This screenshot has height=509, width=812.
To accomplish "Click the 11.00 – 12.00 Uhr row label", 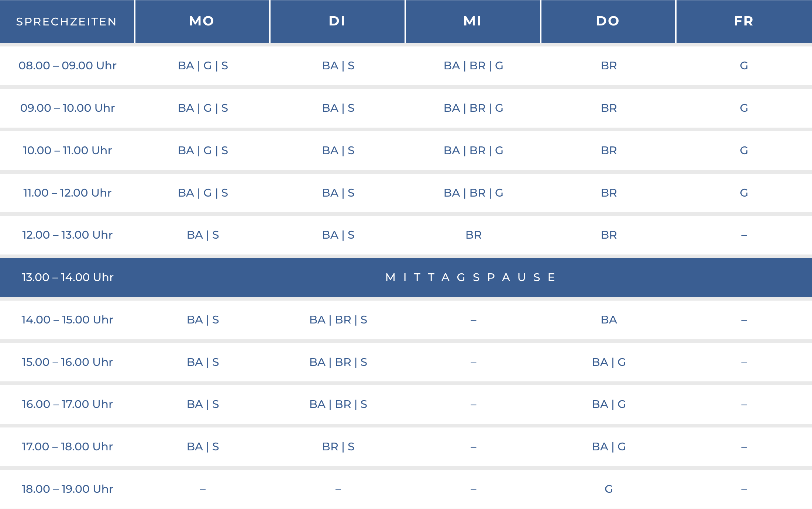I will [68, 193].
